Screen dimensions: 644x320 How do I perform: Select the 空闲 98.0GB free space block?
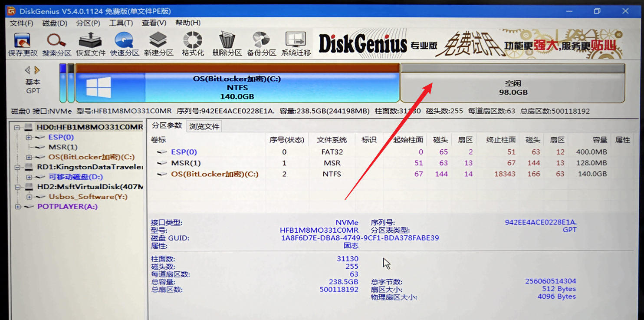[513, 83]
